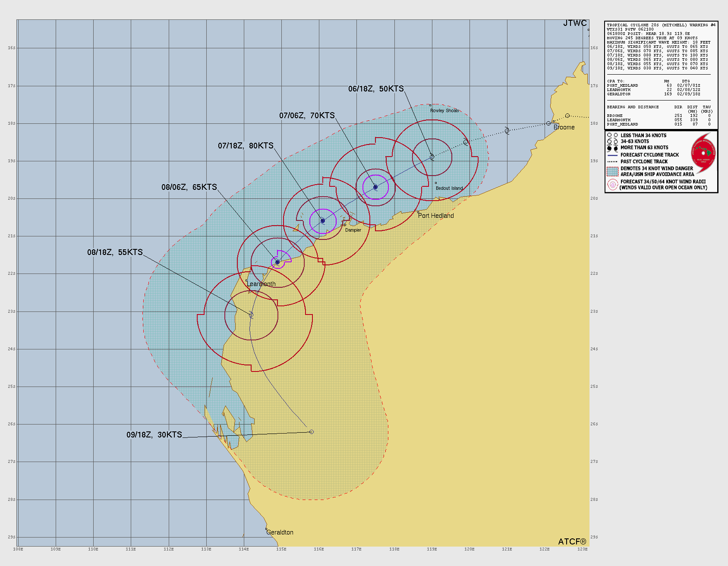Image resolution: width=728 pixels, height=566 pixels.
Task: Click the 07/18Z 80KTS cyclone center symbol
Action: pyautogui.click(x=323, y=221)
